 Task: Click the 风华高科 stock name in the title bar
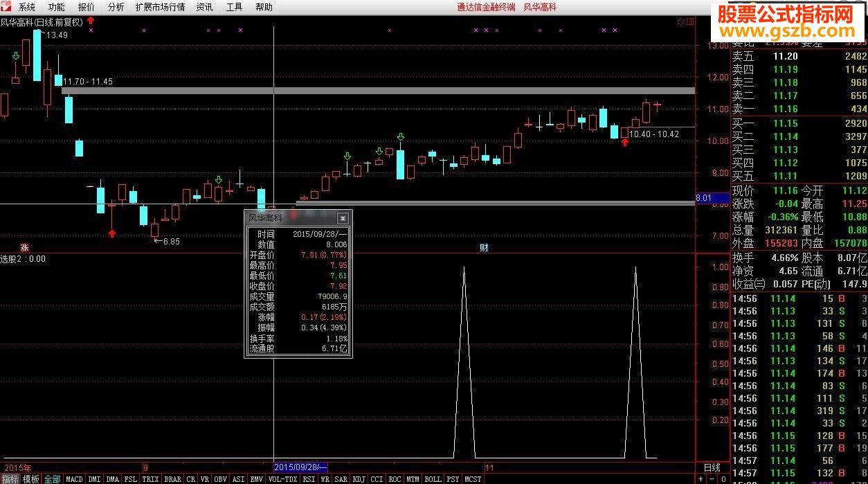(540, 7)
